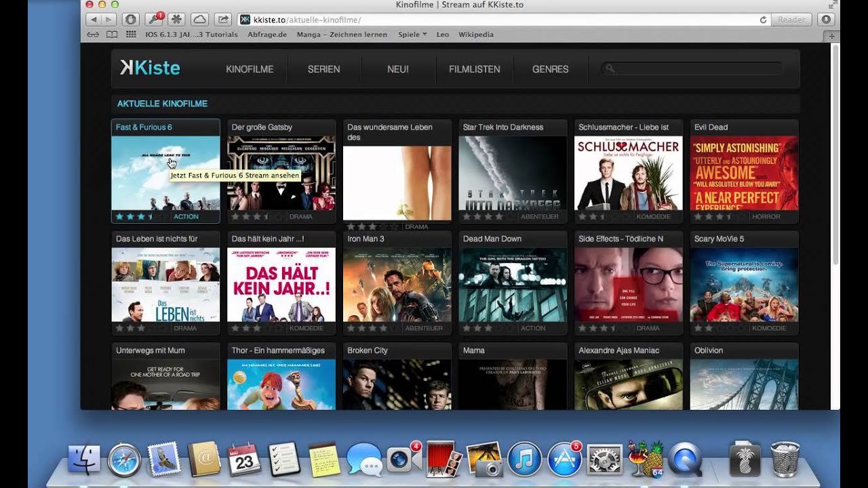Open the Trash in the Dock

point(785,460)
